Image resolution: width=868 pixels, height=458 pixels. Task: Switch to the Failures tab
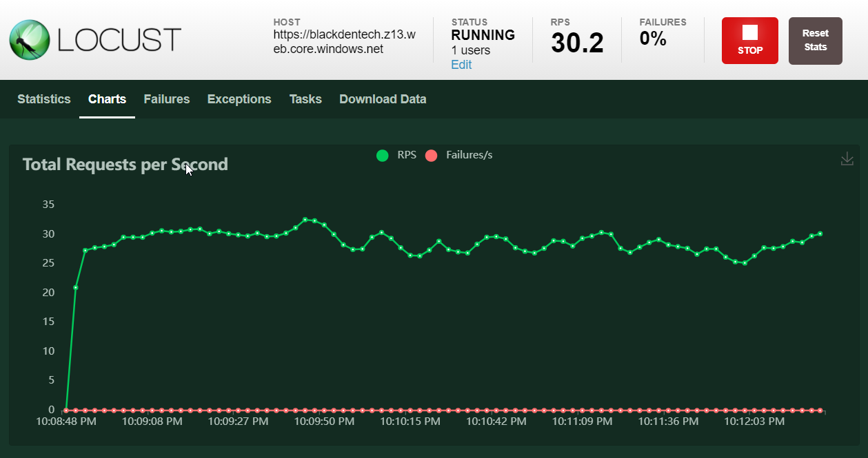click(167, 99)
